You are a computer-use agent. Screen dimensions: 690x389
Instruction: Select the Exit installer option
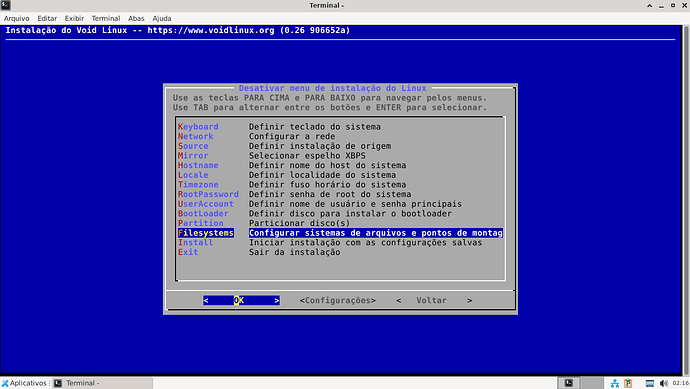coord(188,253)
